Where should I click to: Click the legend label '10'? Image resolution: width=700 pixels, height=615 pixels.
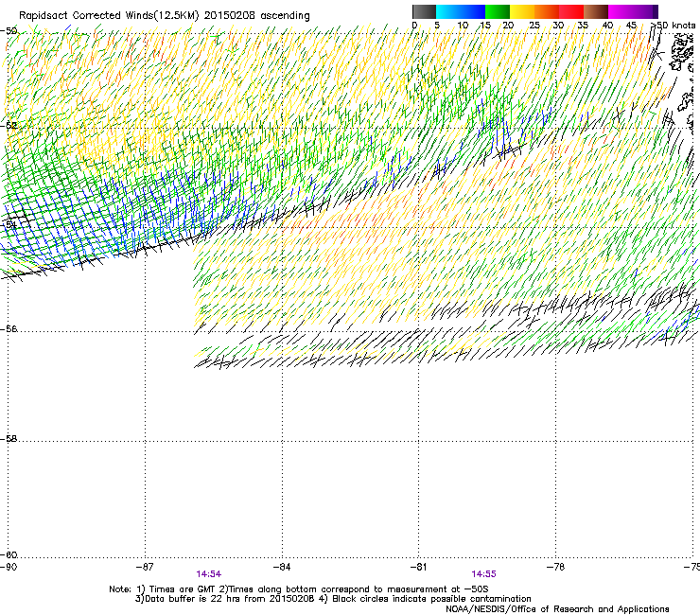[463, 26]
